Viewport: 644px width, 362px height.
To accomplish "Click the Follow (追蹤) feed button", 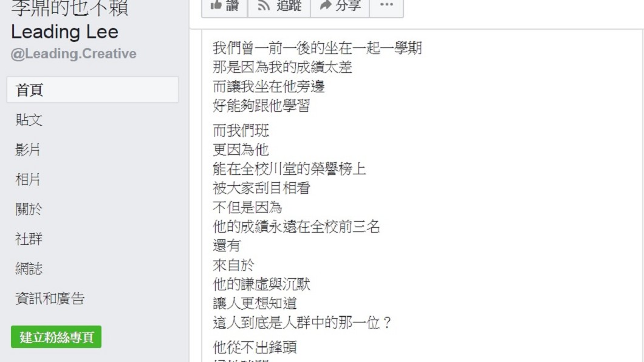I will tap(279, 6).
